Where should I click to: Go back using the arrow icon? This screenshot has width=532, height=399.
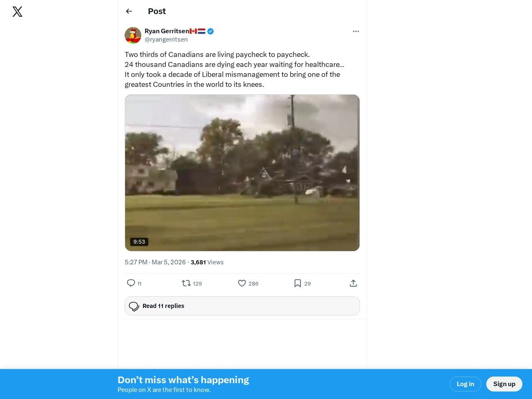129,11
